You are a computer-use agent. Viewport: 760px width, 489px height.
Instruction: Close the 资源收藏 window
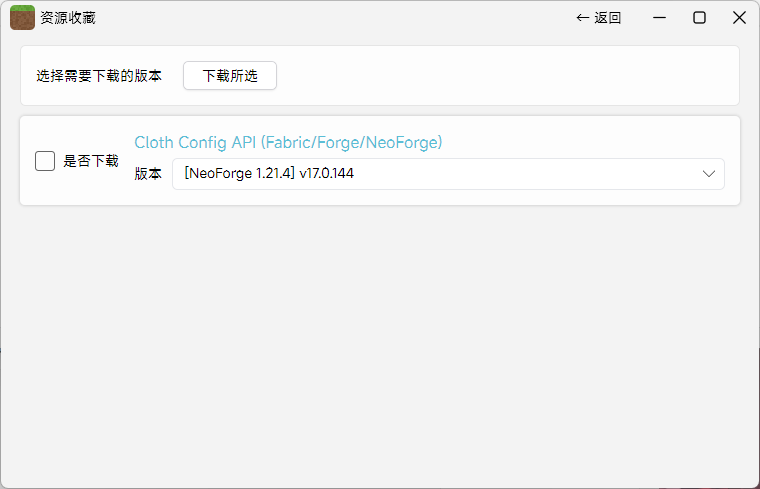click(739, 18)
